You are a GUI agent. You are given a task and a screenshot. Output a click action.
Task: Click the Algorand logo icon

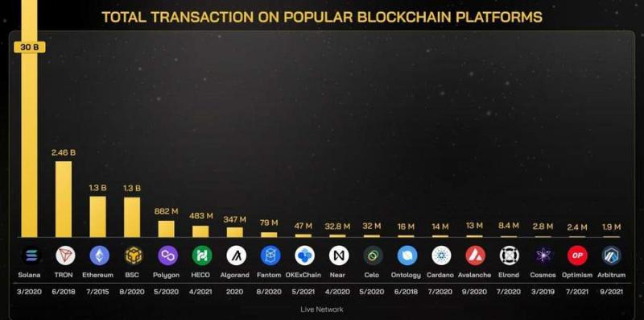click(x=236, y=256)
